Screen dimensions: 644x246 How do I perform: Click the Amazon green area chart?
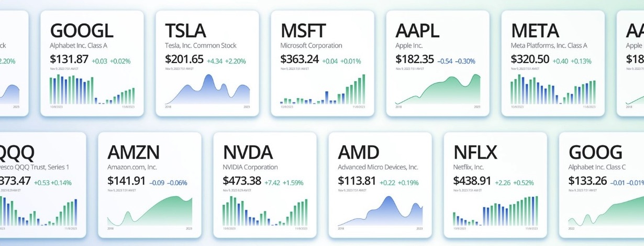150,212
